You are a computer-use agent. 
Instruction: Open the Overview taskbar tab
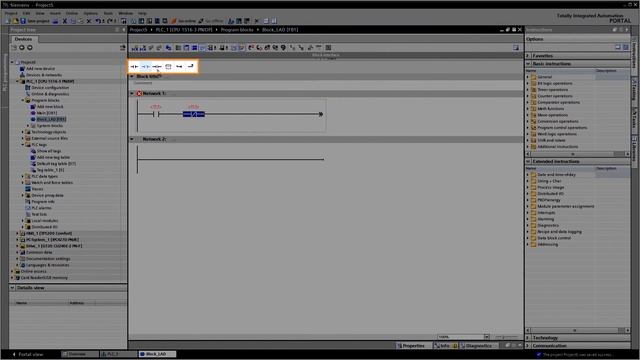click(x=80, y=354)
